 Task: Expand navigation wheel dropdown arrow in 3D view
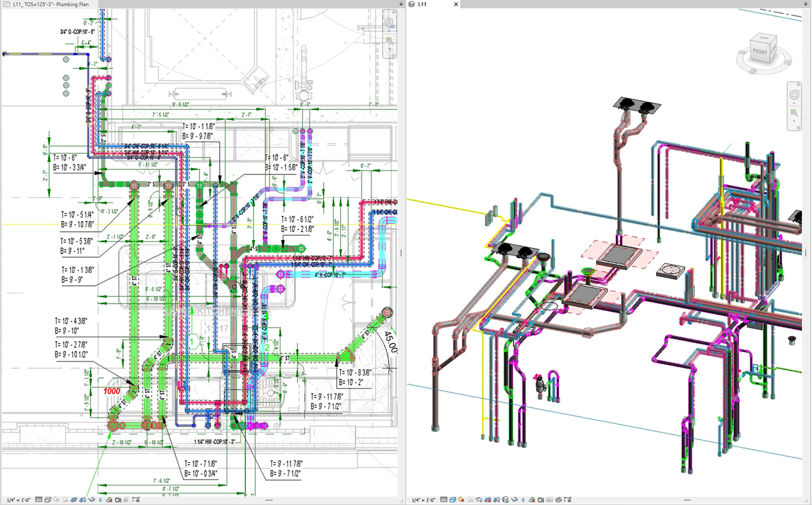coord(794,103)
